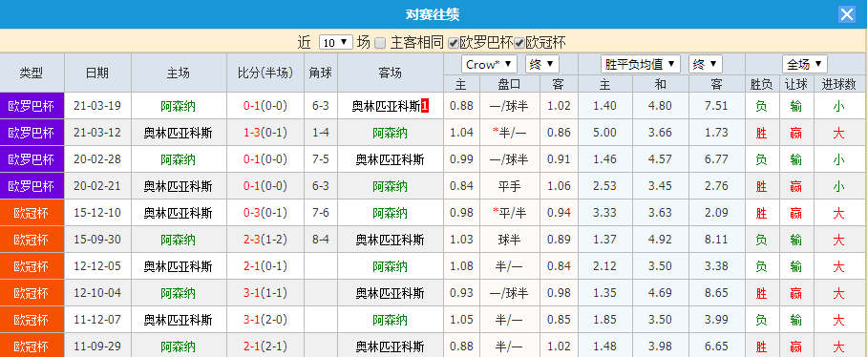The width and height of the screenshot is (868, 357).
Task: Click the away odds 8.11 on the 15-09-30 row
Action: coord(716,240)
